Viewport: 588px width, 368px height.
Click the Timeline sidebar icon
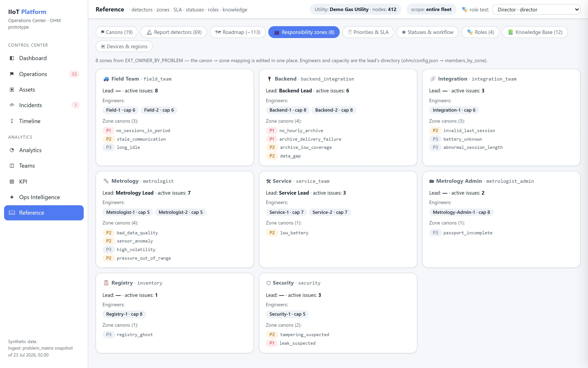click(12, 121)
